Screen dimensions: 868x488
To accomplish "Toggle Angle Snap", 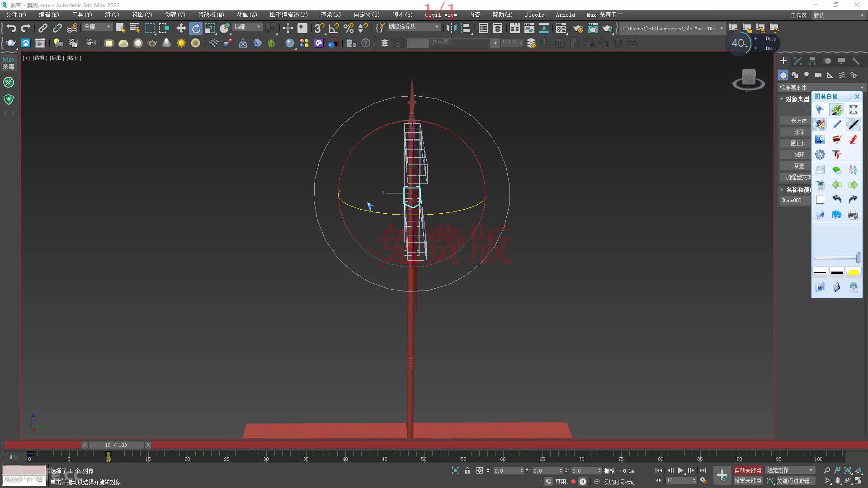I will [x=334, y=28].
